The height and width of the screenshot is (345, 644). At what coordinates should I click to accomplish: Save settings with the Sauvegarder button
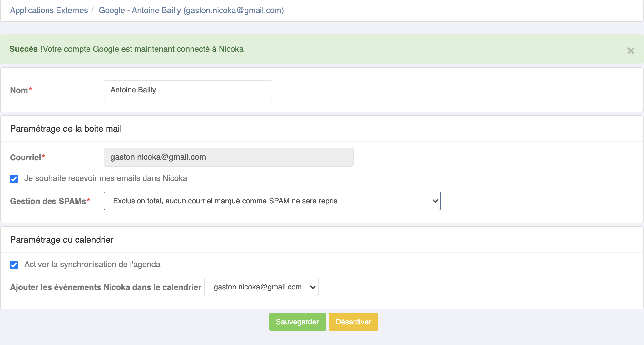click(297, 322)
